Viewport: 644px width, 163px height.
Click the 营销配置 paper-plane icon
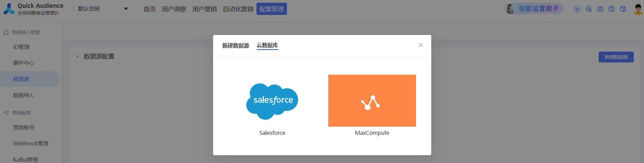6,113
